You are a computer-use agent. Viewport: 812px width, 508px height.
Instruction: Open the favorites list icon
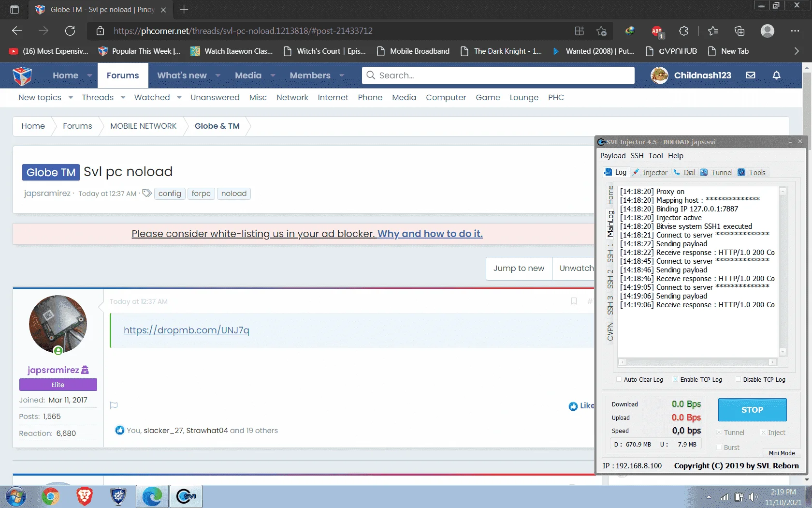coord(713,31)
